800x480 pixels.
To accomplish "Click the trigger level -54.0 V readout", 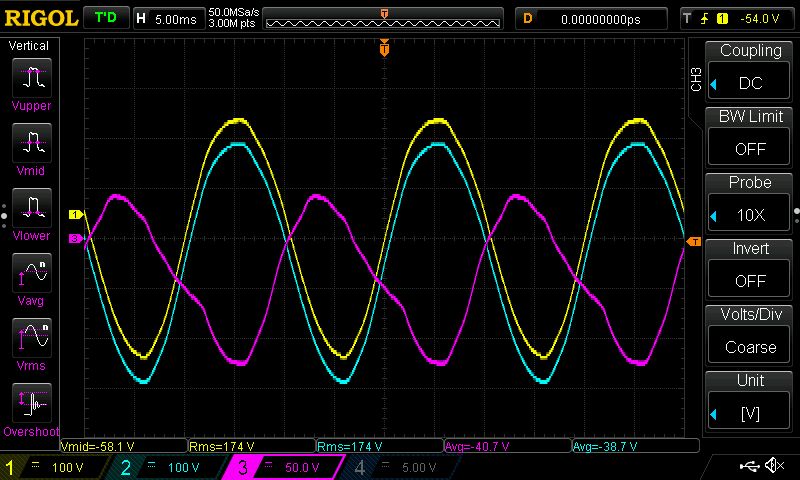I will pyautogui.click(x=760, y=19).
